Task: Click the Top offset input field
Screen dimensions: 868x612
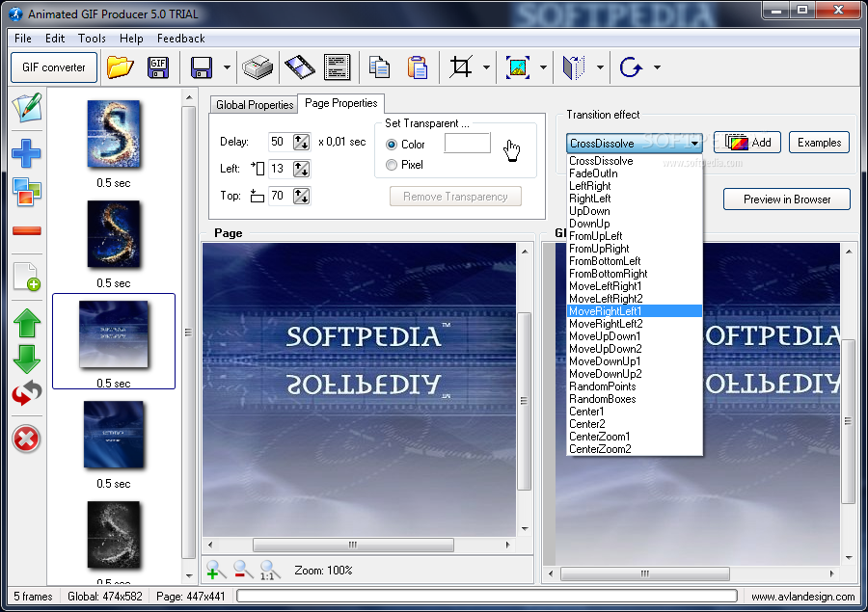Action: [x=279, y=196]
